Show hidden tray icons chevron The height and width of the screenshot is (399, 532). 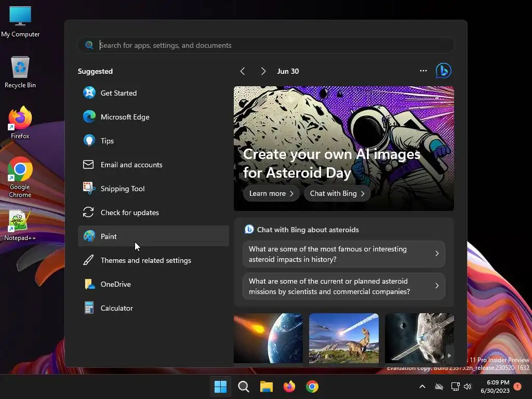(422, 387)
